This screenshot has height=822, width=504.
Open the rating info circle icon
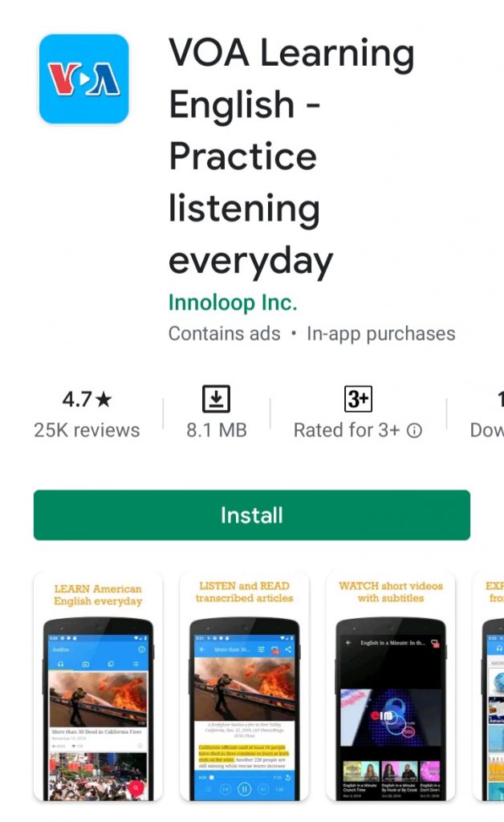click(414, 431)
